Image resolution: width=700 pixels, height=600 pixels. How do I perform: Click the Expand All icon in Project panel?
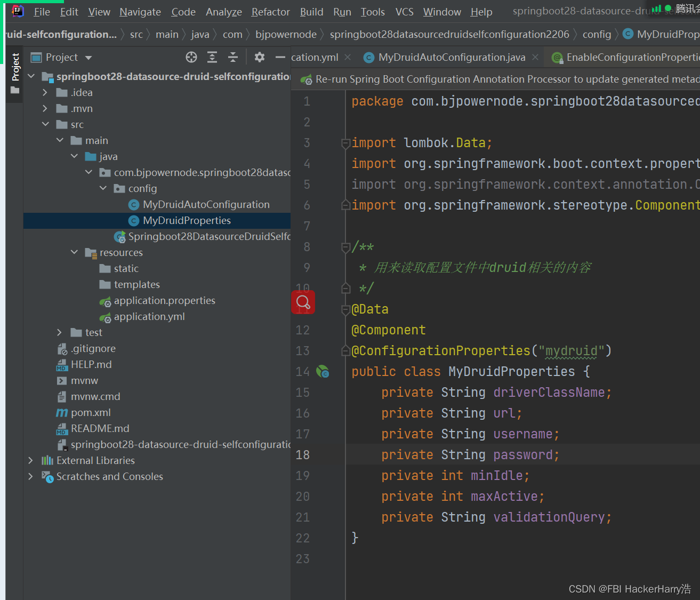tap(212, 57)
